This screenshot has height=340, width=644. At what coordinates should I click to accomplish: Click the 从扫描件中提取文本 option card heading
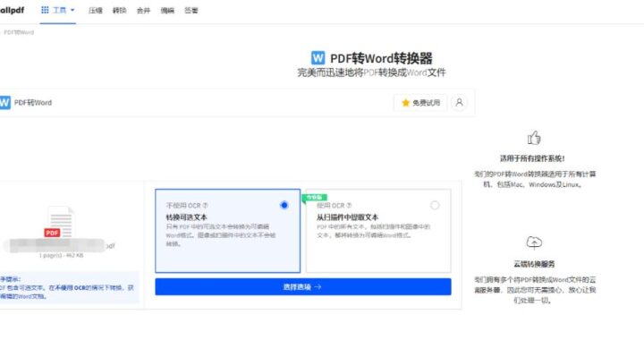point(347,217)
